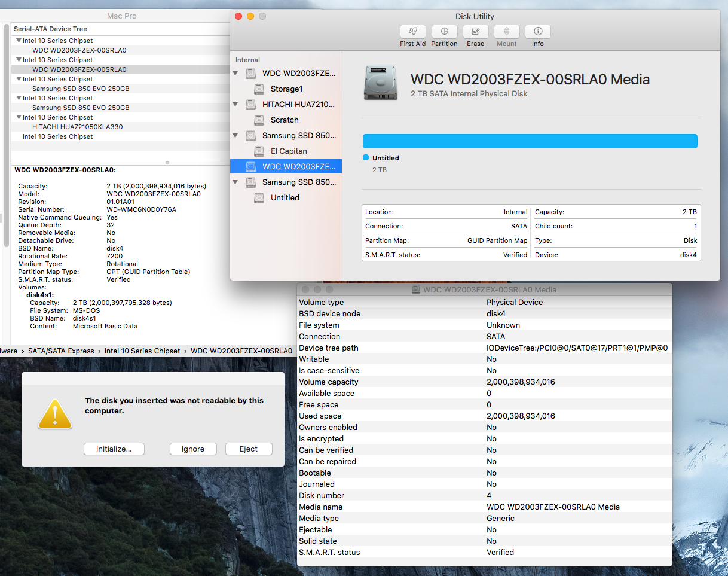Click the HITACHI HUA7210 disk icon in sidebar
This screenshot has height=576, width=728.
[x=251, y=104]
